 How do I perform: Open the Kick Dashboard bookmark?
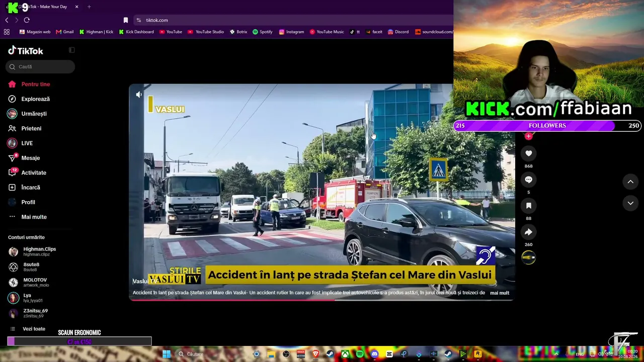click(136, 32)
